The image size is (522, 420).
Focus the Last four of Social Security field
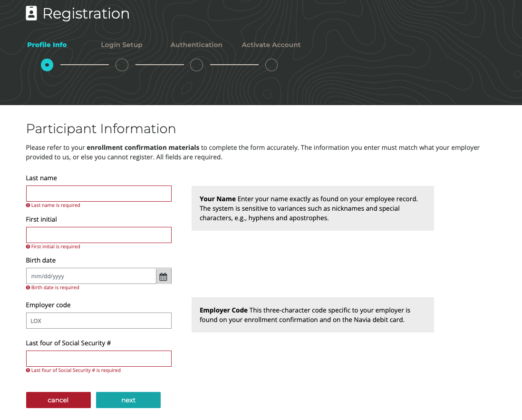pyautogui.click(x=98, y=359)
